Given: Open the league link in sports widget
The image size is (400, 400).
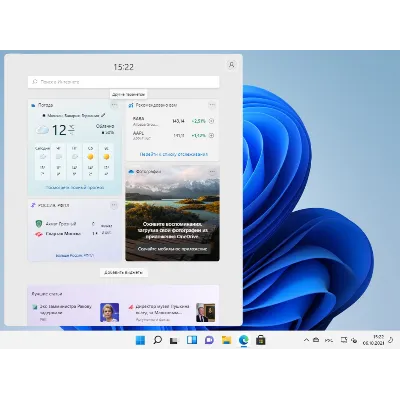Looking at the screenshot, I should point(75,256).
